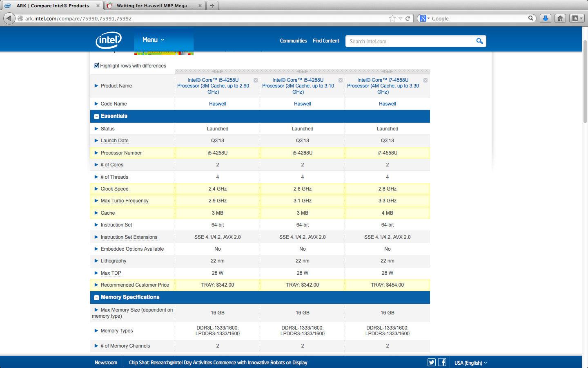Click the # of Memory Channels label
Image resolution: width=588 pixels, height=368 pixels.
(125, 346)
